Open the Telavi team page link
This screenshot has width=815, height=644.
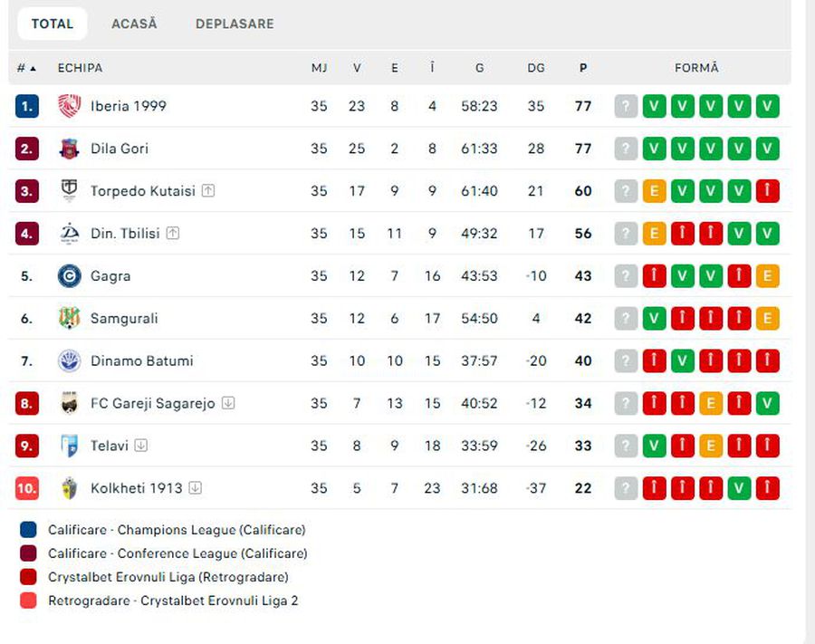(x=110, y=446)
